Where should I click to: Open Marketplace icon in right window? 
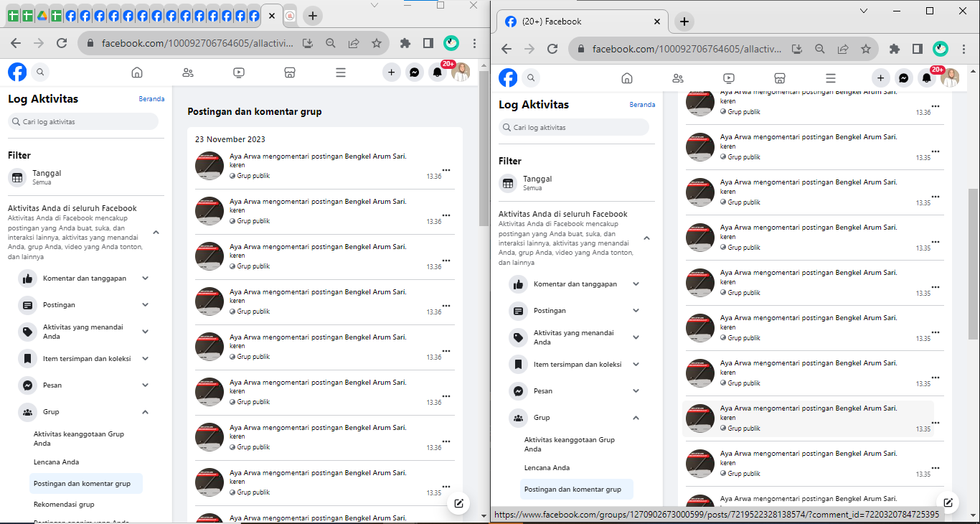point(780,78)
